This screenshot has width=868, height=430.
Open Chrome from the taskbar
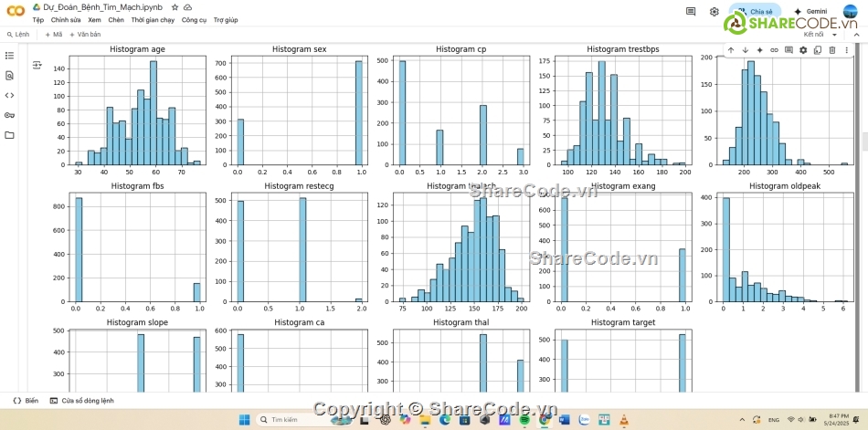coord(545,419)
